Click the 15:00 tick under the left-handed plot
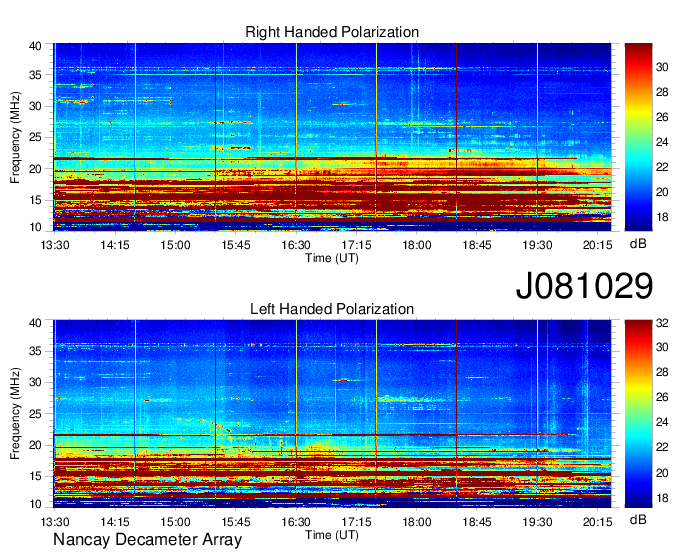The image size is (680, 552). pos(175,522)
